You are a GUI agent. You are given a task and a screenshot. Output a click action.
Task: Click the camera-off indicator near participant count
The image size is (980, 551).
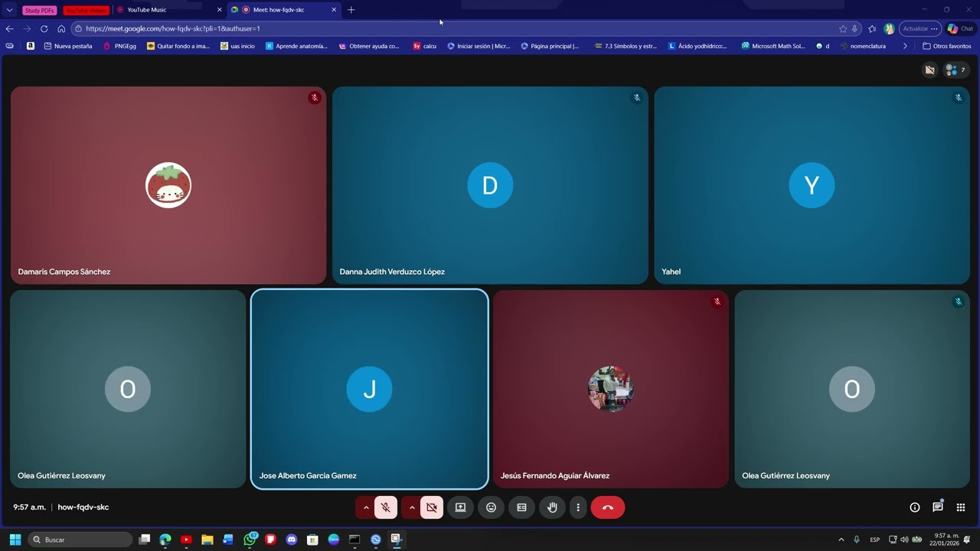pos(929,70)
